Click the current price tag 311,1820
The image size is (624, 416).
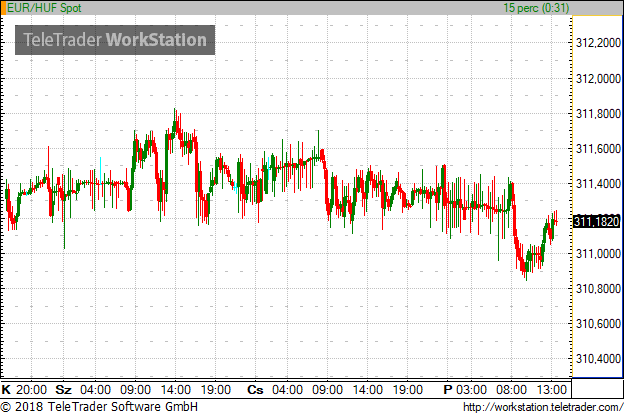[x=597, y=221]
